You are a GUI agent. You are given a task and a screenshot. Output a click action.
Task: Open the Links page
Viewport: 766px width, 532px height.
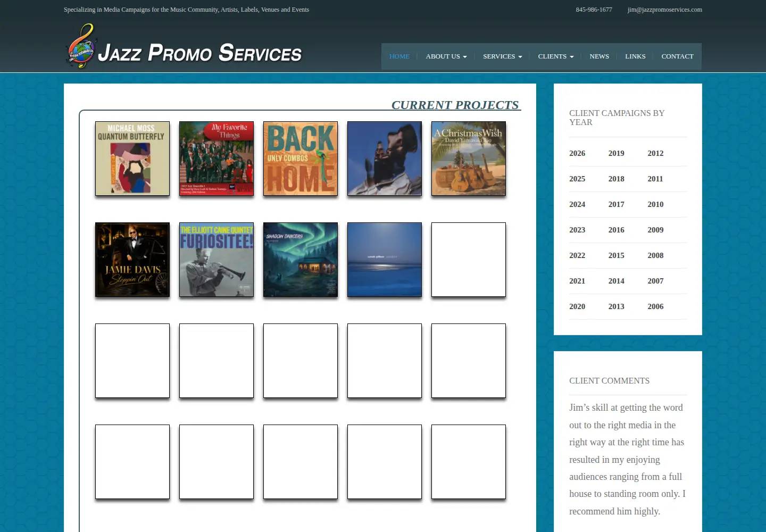tap(635, 56)
